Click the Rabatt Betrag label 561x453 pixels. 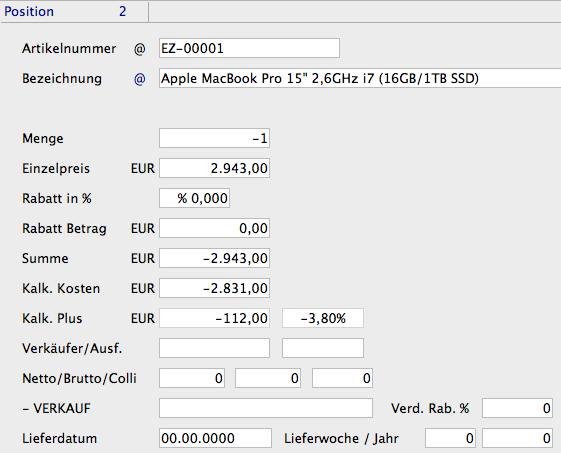pyautogui.click(x=64, y=229)
